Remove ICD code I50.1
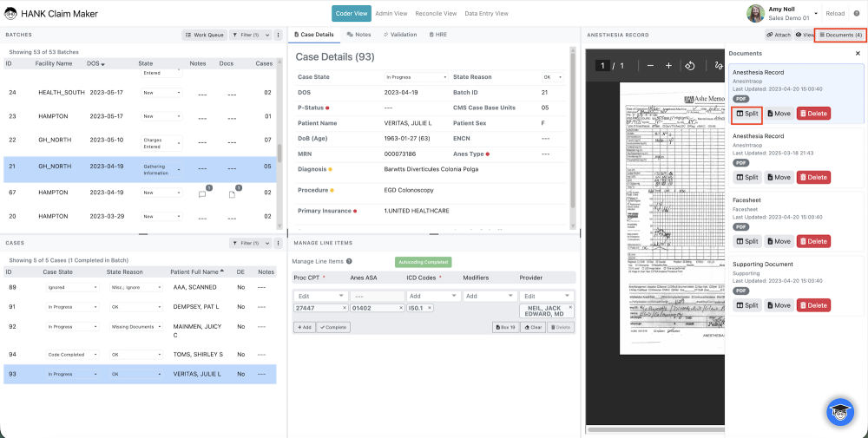Image resolution: width=868 pixels, height=438 pixels. [430, 308]
